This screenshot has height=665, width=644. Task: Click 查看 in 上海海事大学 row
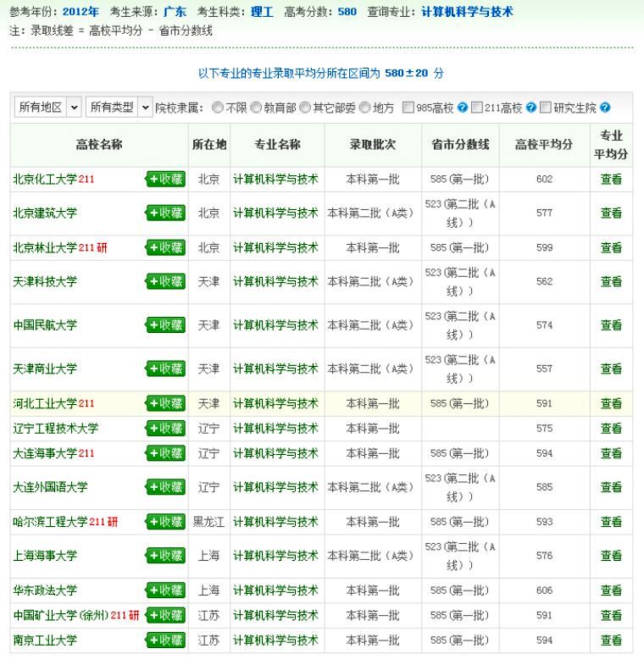click(x=611, y=555)
